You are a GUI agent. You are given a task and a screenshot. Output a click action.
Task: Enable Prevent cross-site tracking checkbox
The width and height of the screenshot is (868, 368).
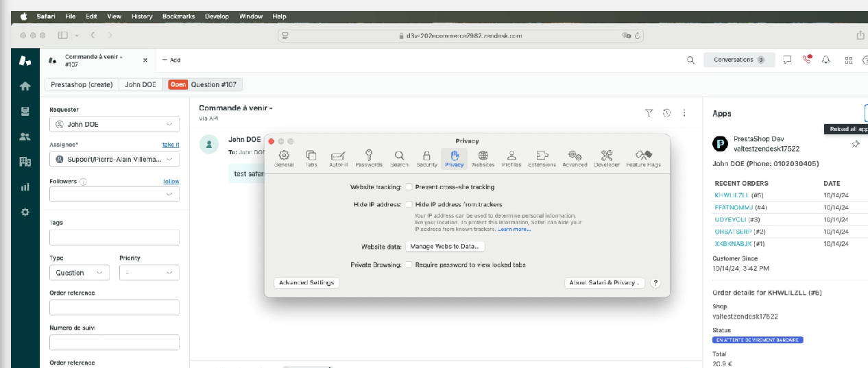pyautogui.click(x=409, y=186)
